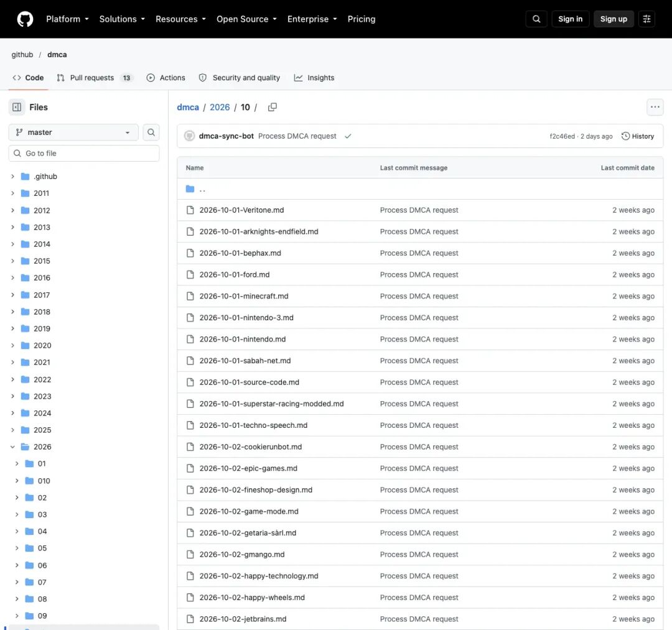672x630 pixels.
Task: Open the github owner link
Action: (22, 55)
